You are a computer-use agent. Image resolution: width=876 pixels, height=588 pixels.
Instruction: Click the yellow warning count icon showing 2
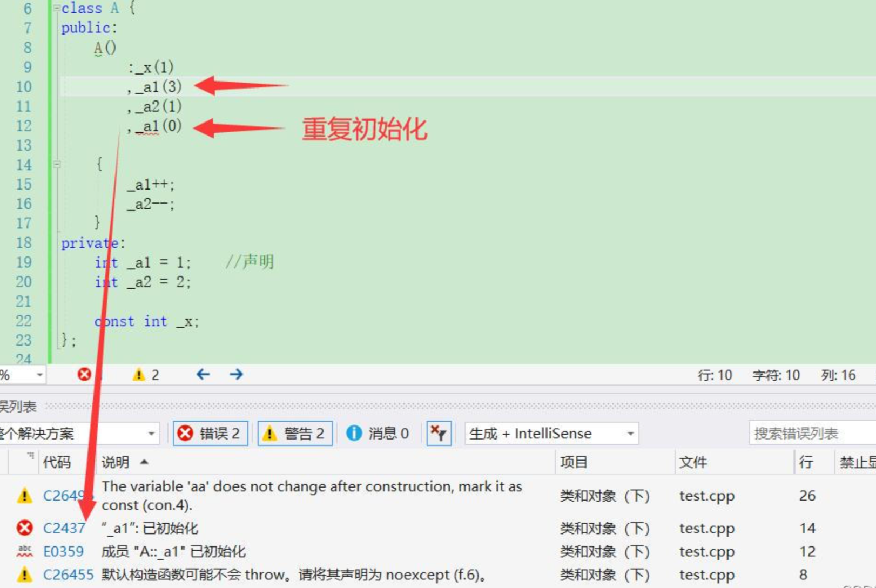tap(139, 374)
